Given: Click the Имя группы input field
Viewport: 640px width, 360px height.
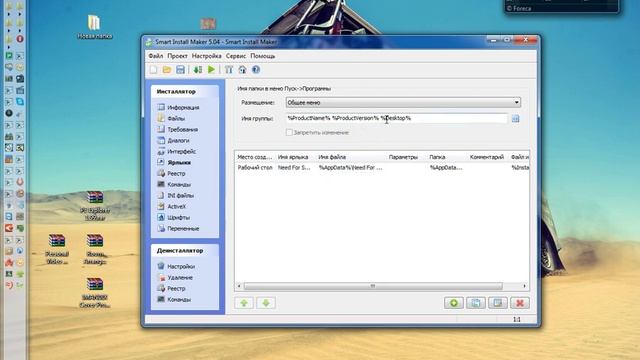Looking at the screenshot, I should [396, 118].
